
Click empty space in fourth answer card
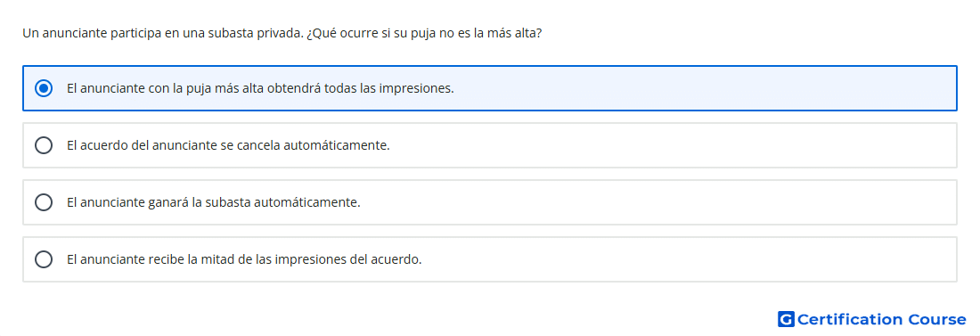pyautogui.click(x=688, y=259)
